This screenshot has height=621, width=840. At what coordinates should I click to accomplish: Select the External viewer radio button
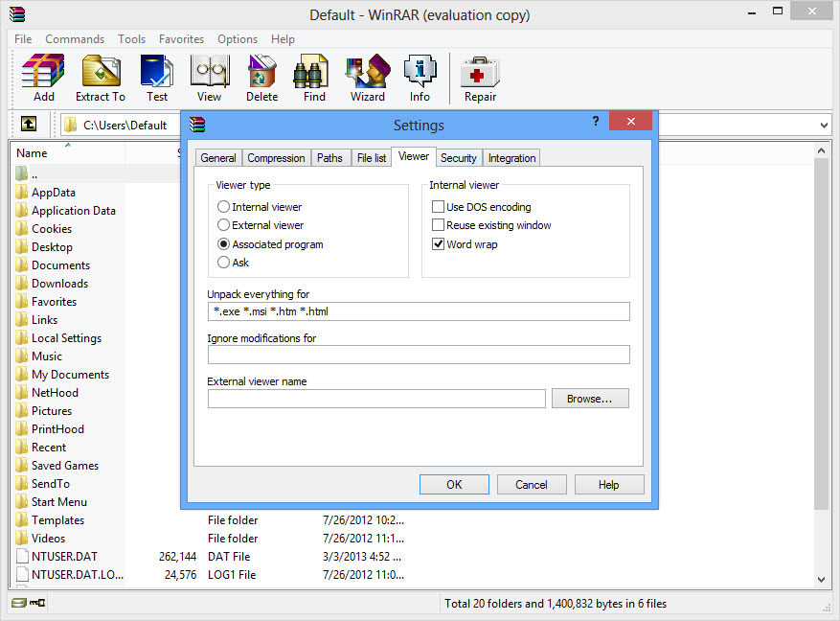pyautogui.click(x=222, y=225)
